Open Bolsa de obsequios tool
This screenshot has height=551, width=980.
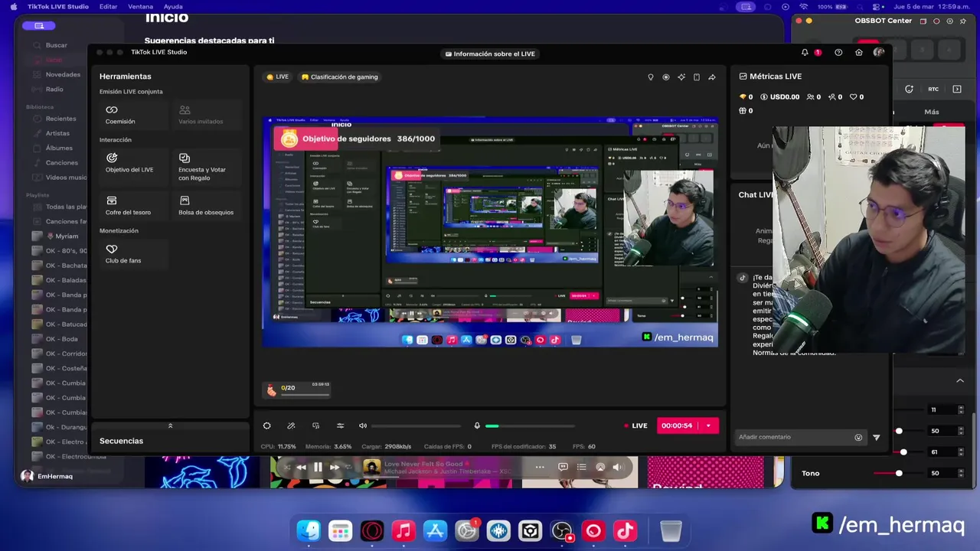(209, 205)
